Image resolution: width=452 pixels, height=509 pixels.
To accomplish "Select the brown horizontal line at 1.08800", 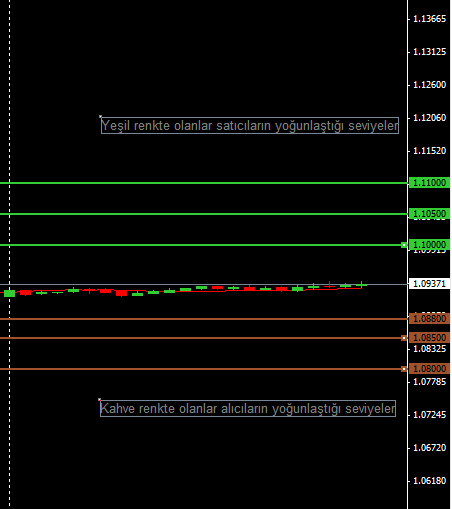I will [204, 319].
